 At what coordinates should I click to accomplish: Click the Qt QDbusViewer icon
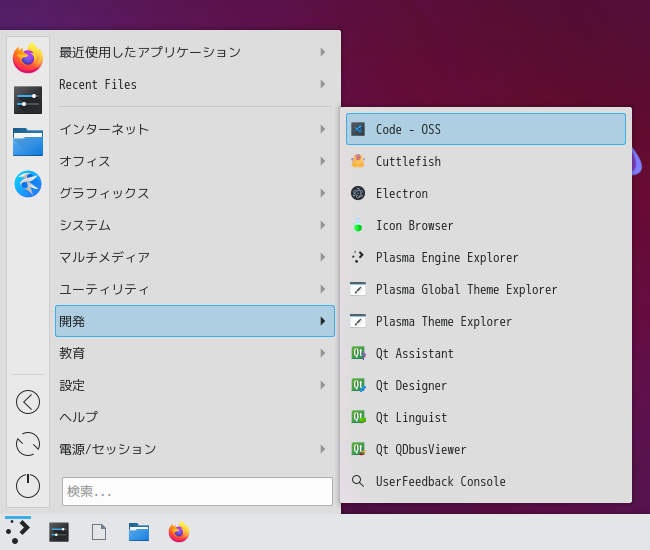[x=359, y=449]
